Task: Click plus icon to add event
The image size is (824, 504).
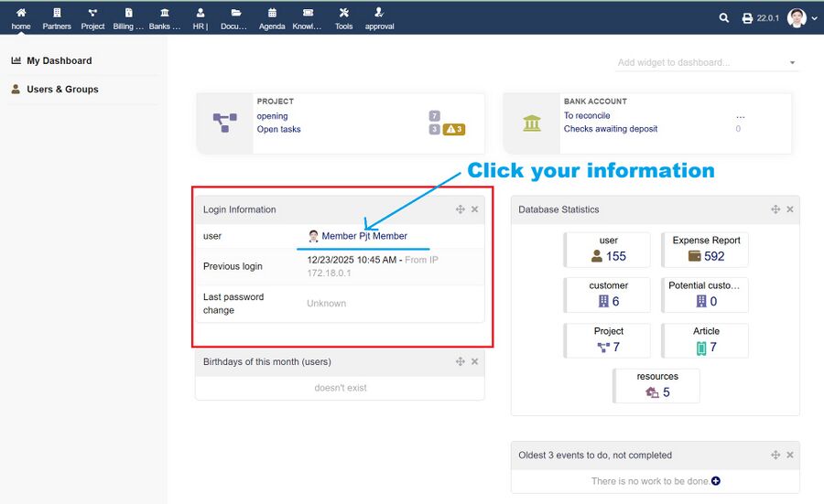Action: coord(716,481)
